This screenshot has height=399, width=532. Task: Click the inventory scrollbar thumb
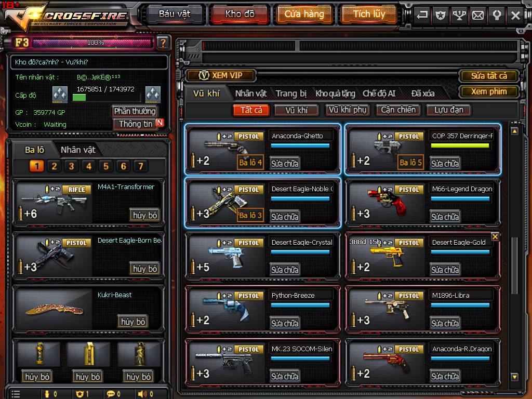(x=514, y=265)
